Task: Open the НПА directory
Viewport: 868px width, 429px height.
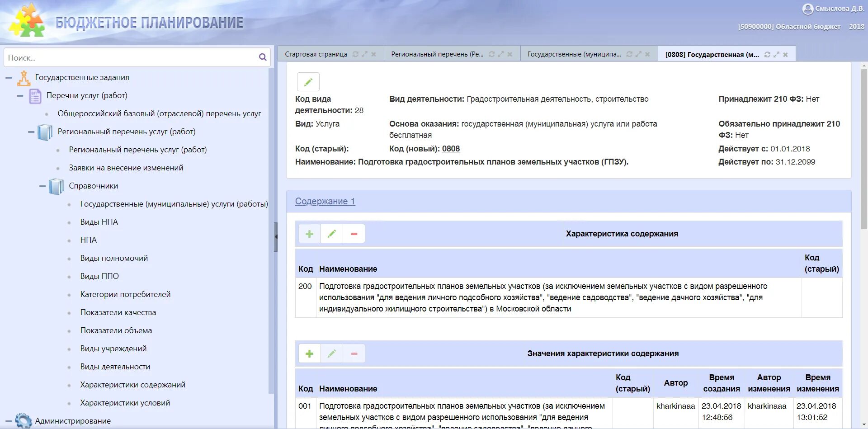Action: (x=89, y=240)
